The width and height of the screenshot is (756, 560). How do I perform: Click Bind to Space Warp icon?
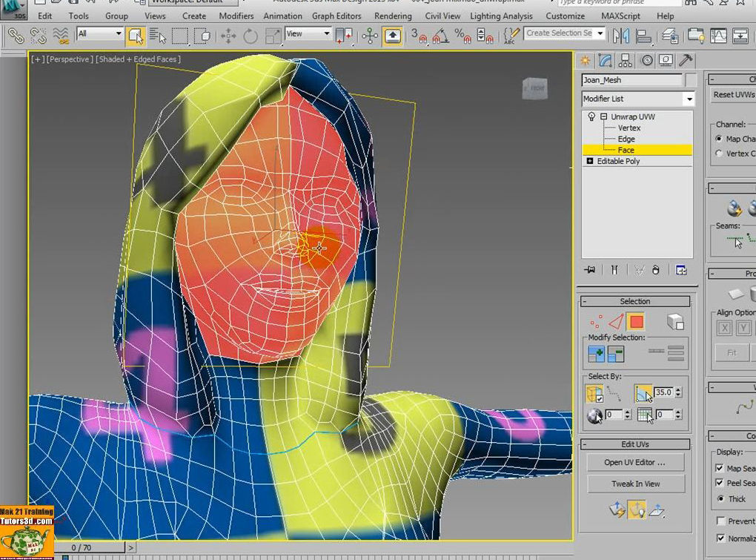61,36
